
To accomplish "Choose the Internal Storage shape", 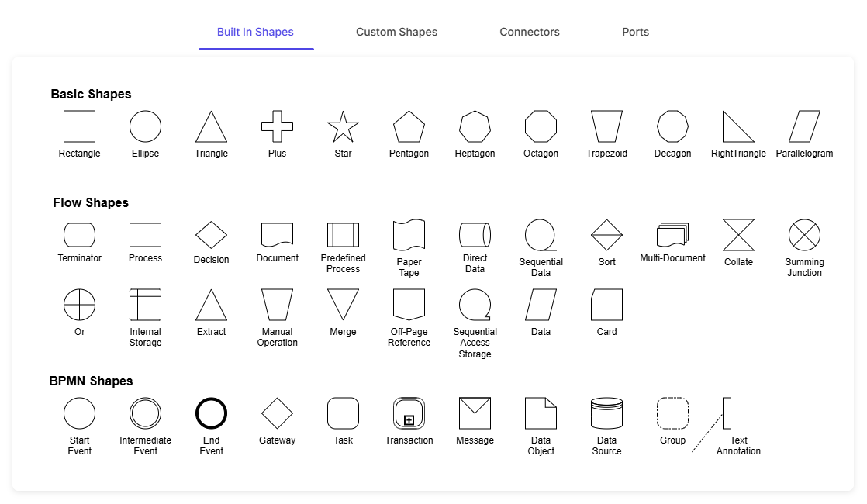I will tap(146, 305).
